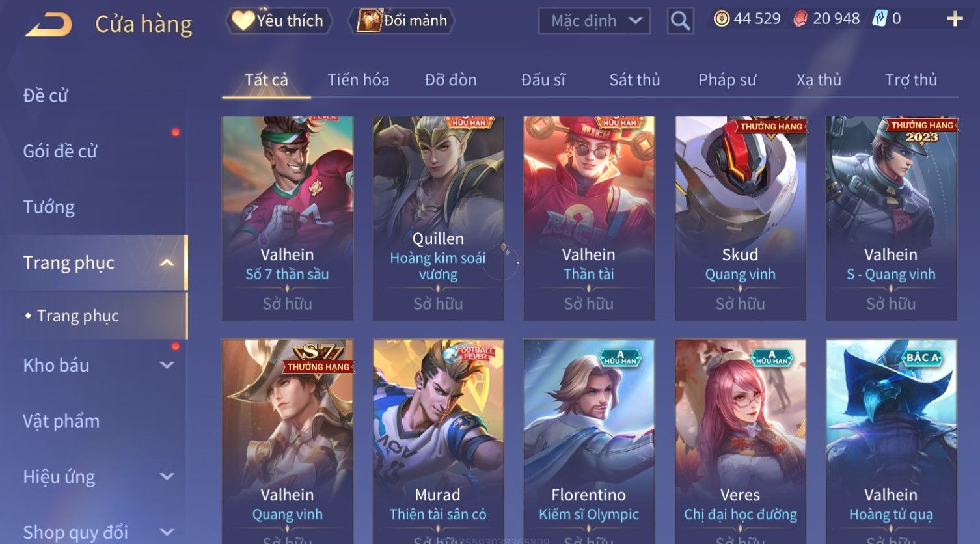Tap the plus icon to add currency
The image size is (980, 544).
click(x=955, y=19)
